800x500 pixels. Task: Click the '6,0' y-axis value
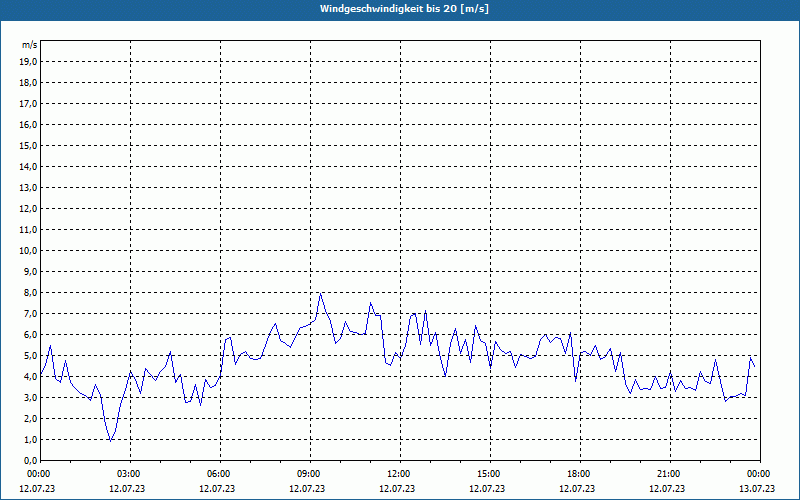tap(30, 334)
